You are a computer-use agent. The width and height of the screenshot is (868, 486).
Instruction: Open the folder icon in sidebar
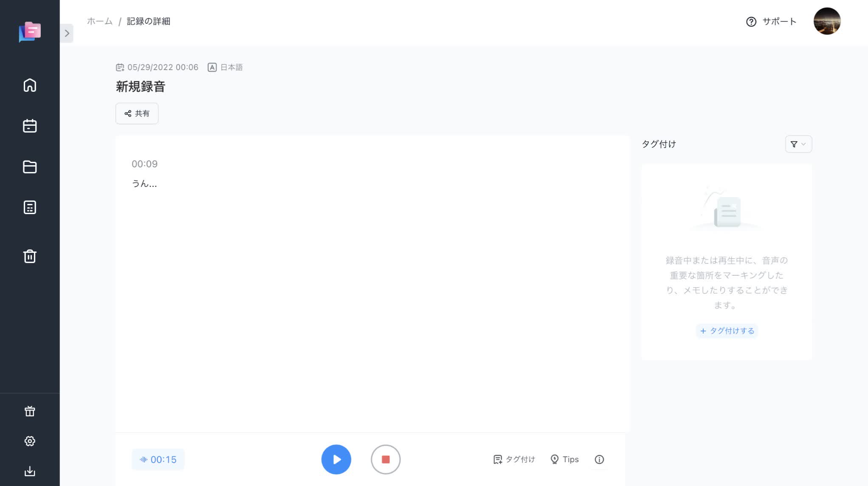coord(30,167)
